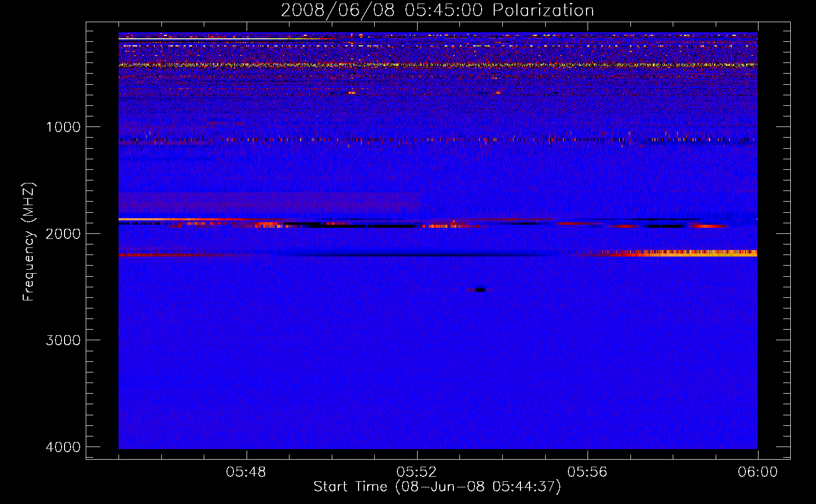Click the 'Start Time (08-Jun-08 05:44:37)' axis label
The height and width of the screenshot is (504, 816).
click(x=437, y=487)
